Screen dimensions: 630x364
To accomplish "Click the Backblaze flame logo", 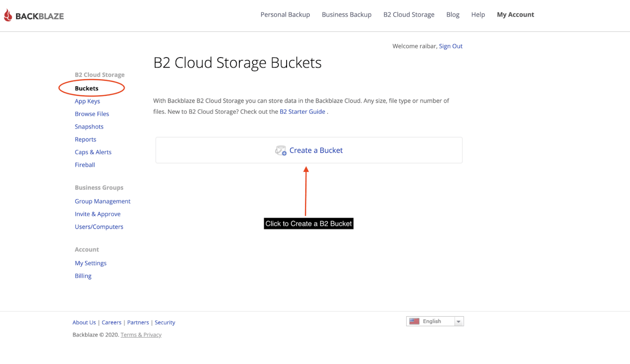I will click(x=8, y=14).
